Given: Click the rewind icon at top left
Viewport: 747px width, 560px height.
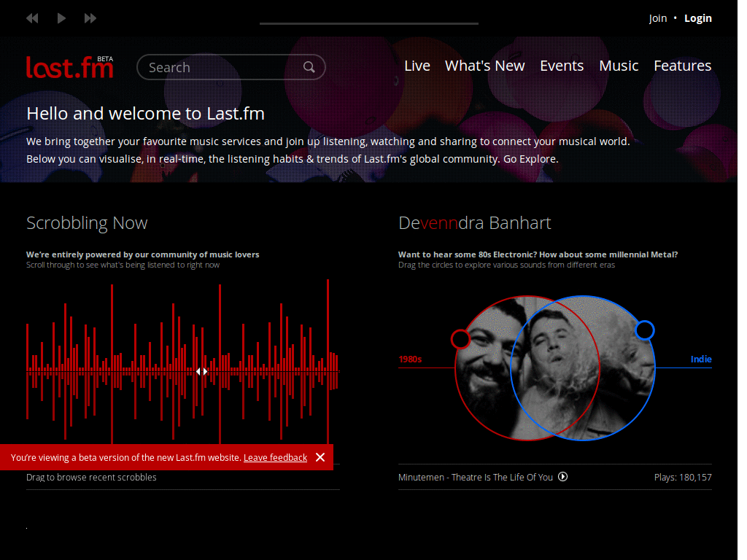Looking at the screenshot, I should 32,18.
